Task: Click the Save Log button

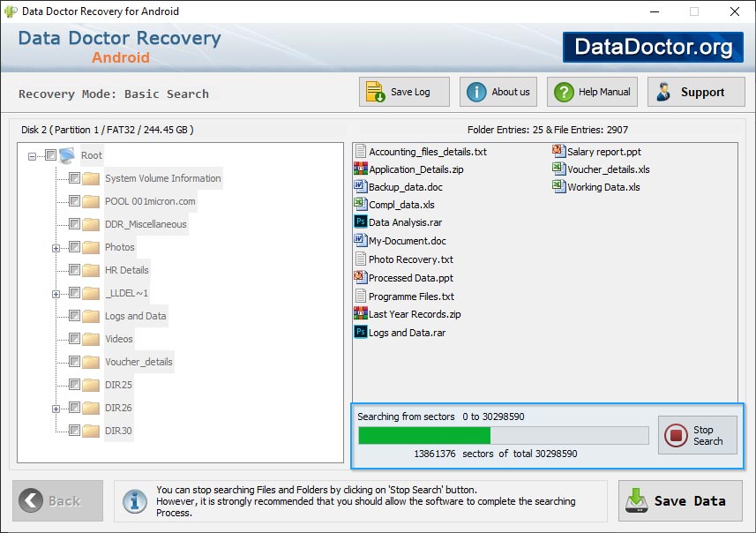Action: click(x=404, y=92)
